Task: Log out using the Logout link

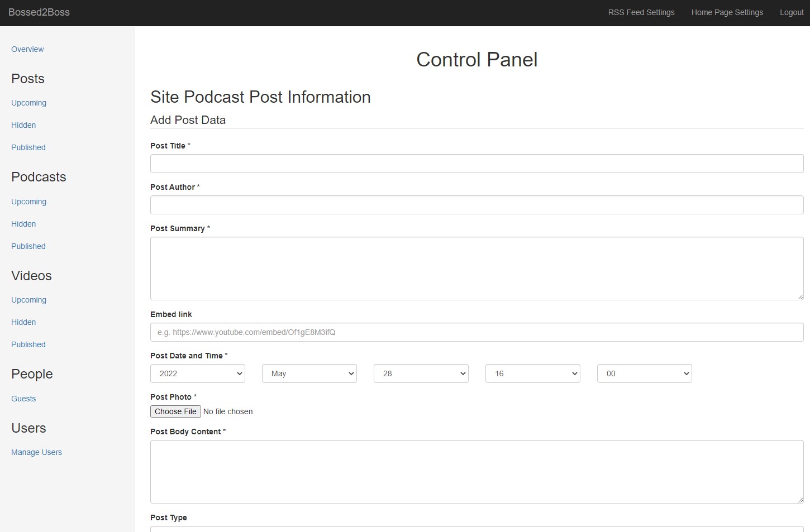Action: 791,12
